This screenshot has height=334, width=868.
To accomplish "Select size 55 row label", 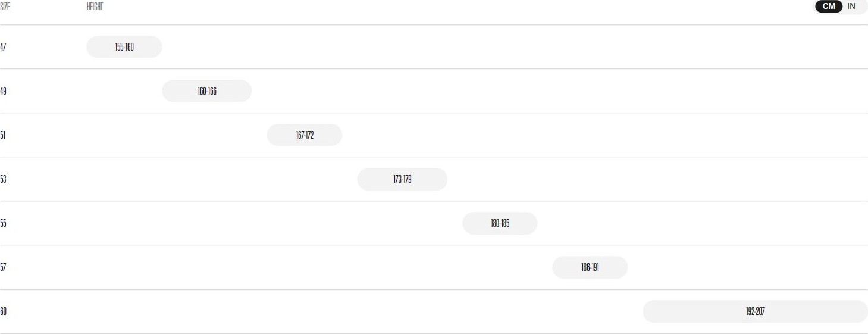I will click(x=3, y=223).
